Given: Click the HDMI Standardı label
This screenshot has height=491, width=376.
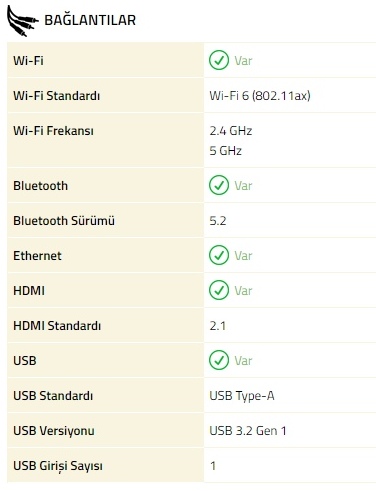Looking at the screenshot, I should tap(57, 326).
